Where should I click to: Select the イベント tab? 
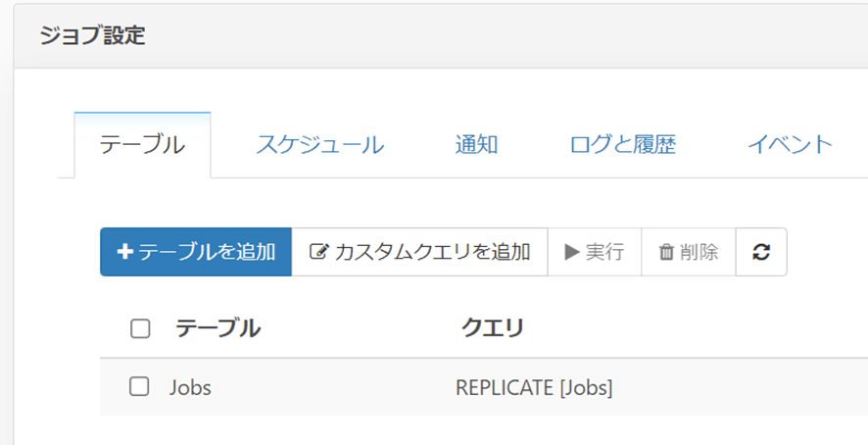[x=790, y=145]
